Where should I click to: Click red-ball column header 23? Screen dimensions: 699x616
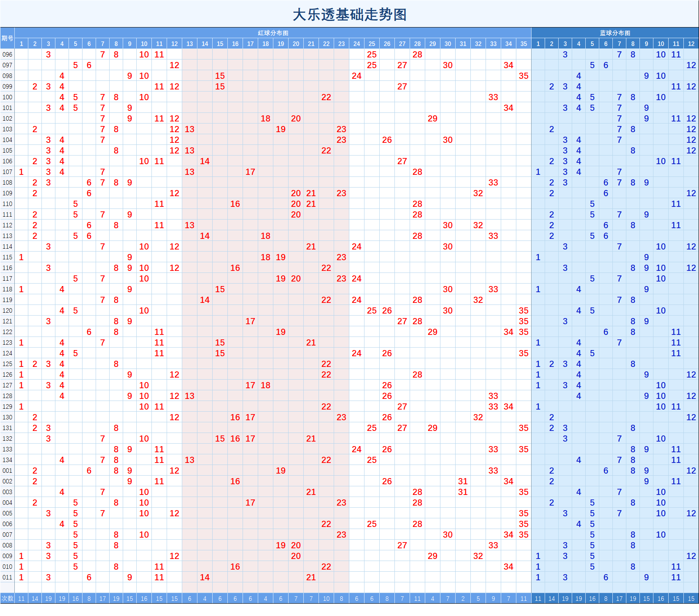click(x=341, y=44)
